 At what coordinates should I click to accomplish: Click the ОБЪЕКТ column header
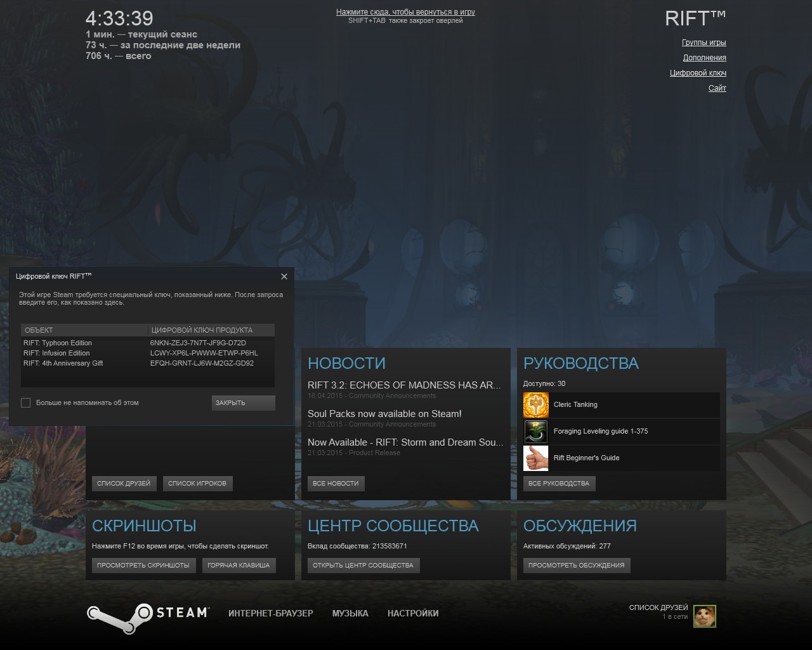[84, 330]
